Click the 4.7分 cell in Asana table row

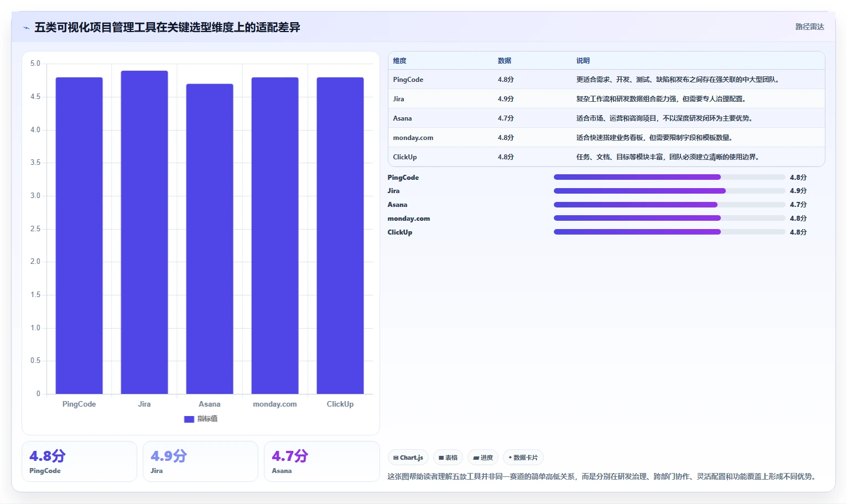pos(506,118)
